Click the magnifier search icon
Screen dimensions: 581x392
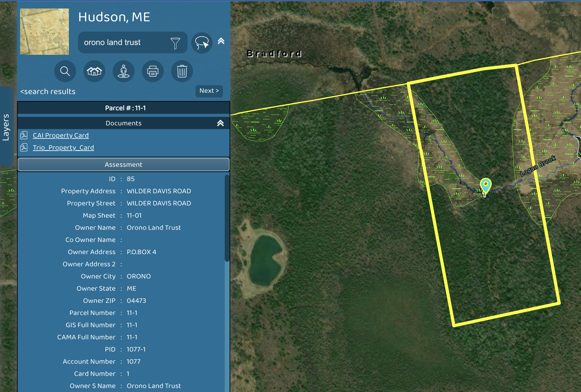click(65, 71)
